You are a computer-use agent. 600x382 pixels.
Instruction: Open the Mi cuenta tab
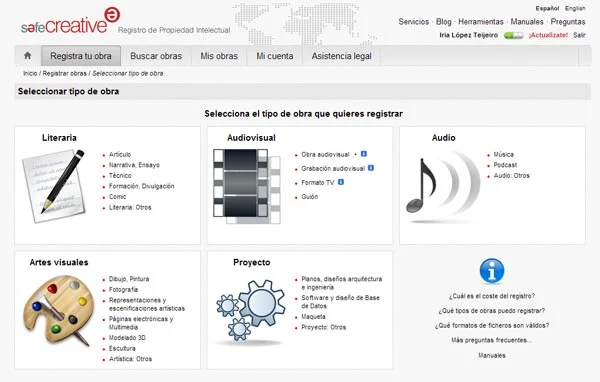(x=275, y=56)
